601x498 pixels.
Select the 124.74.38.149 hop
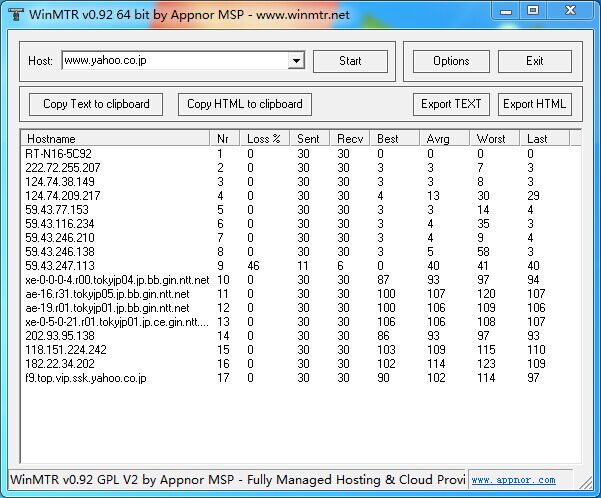(301, 182)
